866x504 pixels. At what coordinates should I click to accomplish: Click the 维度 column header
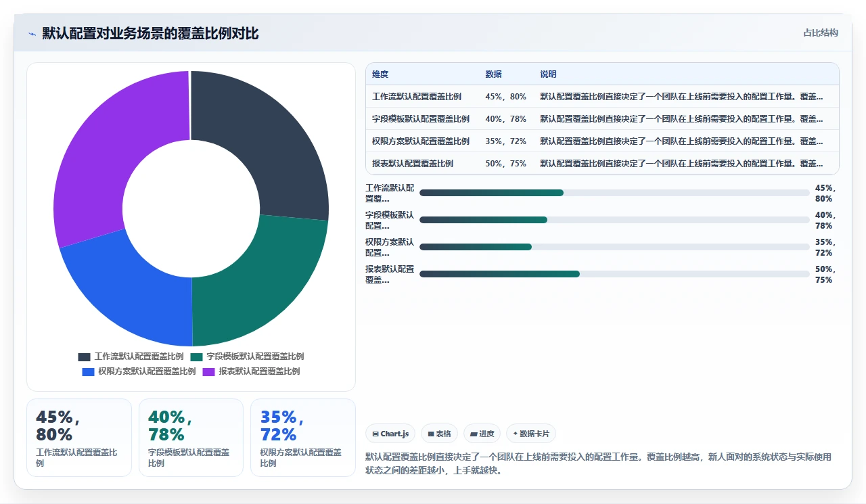tap(380, 74)
